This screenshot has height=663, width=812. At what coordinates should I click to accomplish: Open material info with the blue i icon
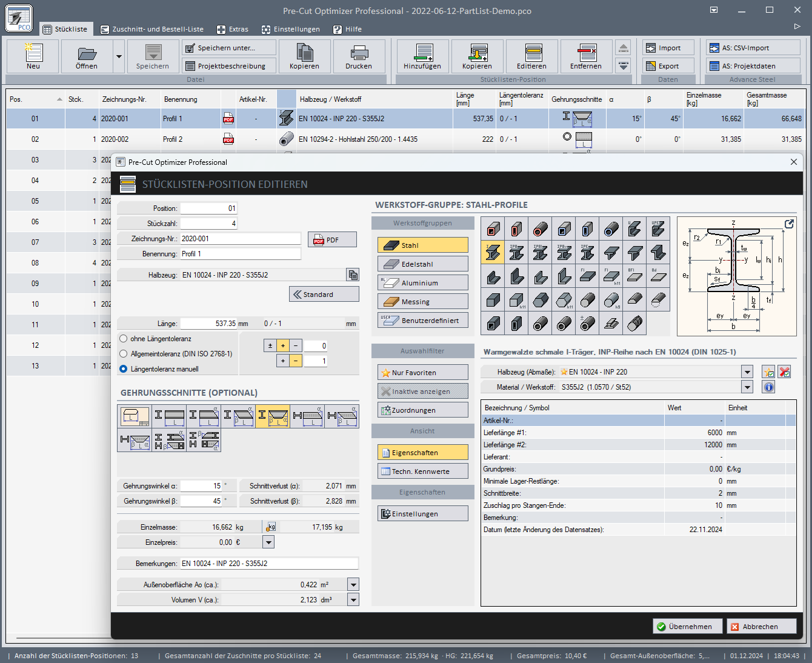tap(768, 387)
